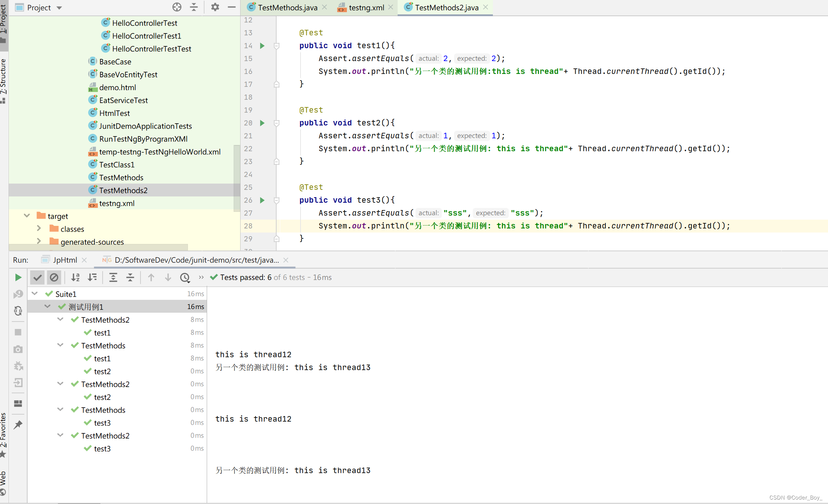The image size is (828, 504).
Task: Open Project panel settings gear
Action: [215, 7]
